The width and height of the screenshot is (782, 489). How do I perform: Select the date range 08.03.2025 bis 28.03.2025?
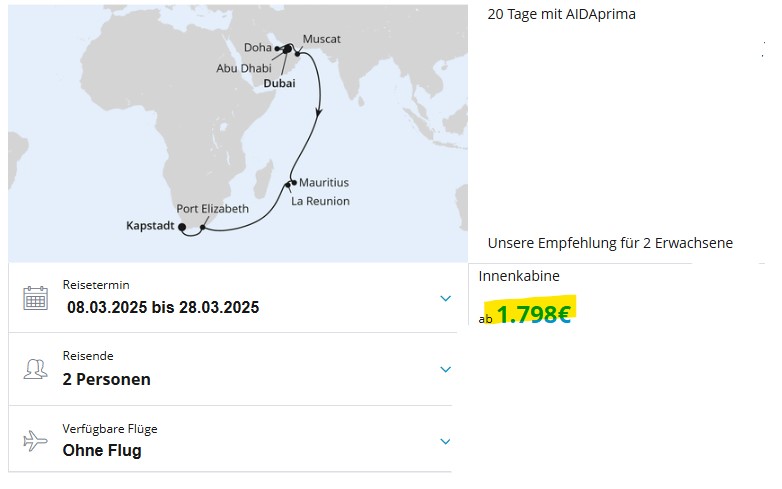[163, 307]
